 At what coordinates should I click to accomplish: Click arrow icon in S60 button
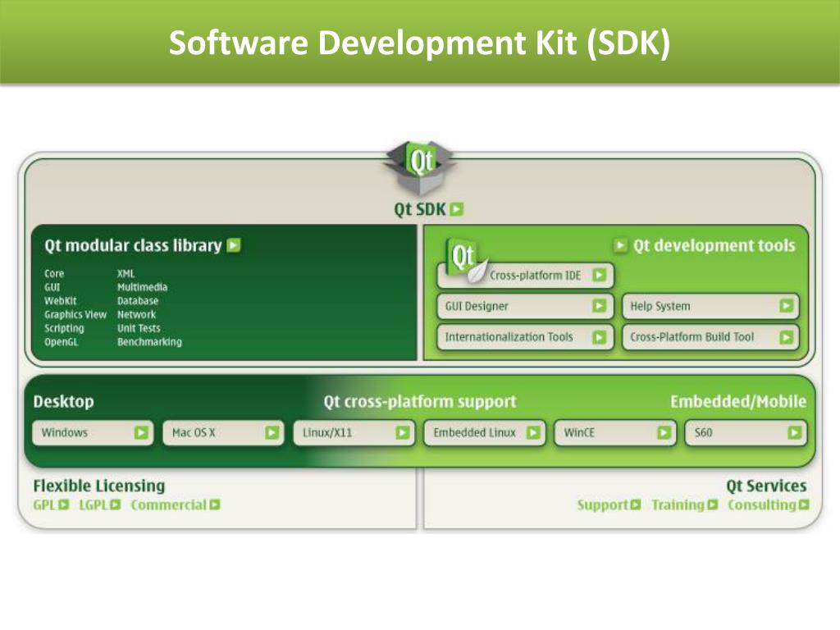[x=794, y=432]
